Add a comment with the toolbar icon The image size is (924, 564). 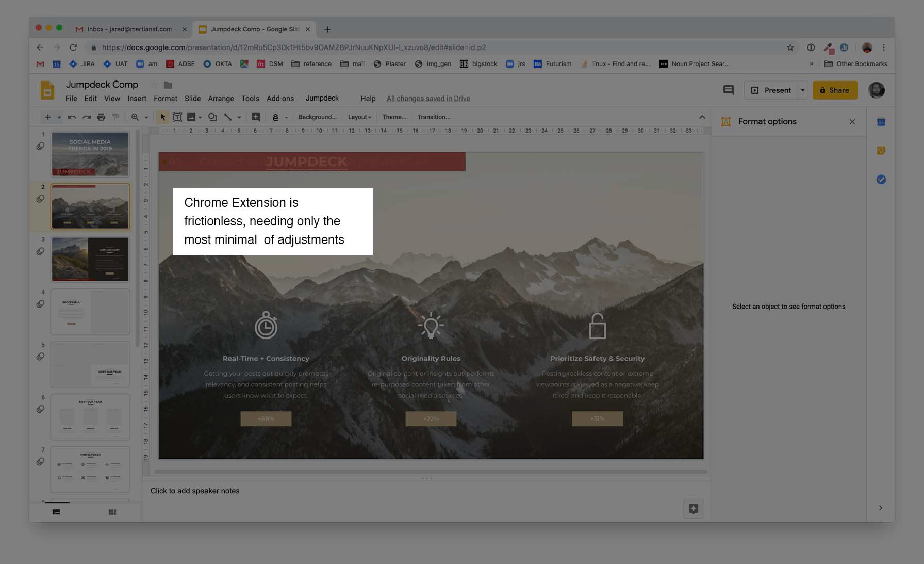(256, 117)
